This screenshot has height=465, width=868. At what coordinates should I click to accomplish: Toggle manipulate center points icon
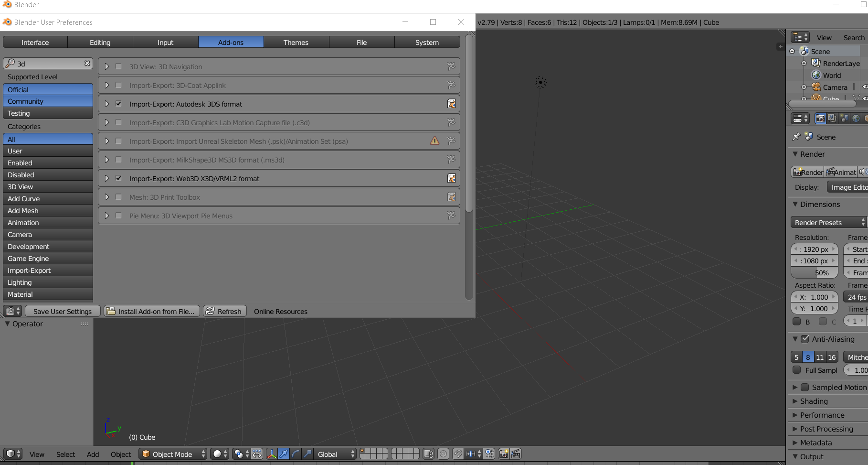click(x=257, y=454)
